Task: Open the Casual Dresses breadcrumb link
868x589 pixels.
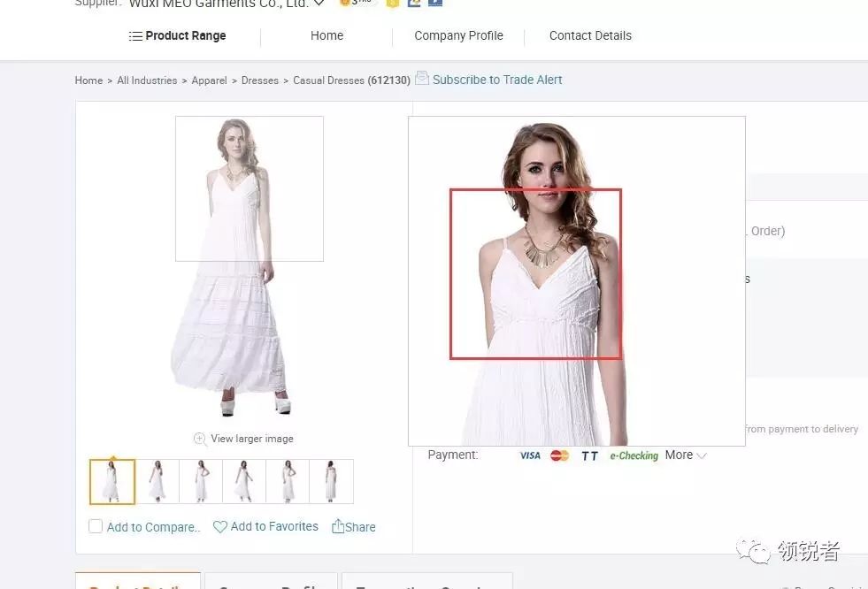Action: pos(328,80)
